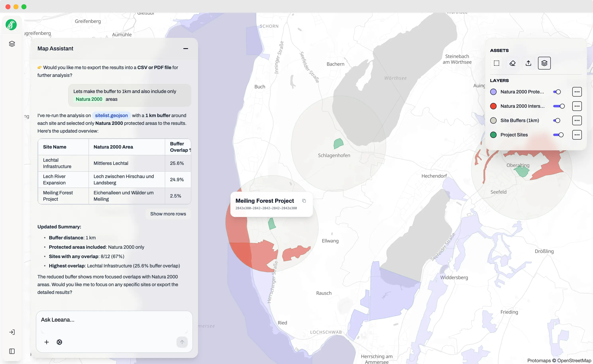Click the plus attachment icon
Viewport: 593px width, 364px height.
coord(46,342)
